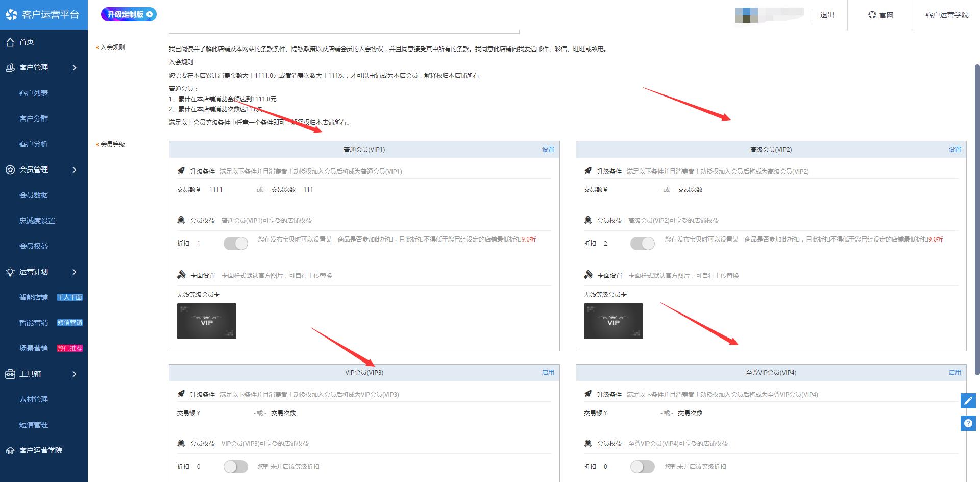Screen dimensions: 980x482
Task: Click the 首页 home icon in sidebar
Action: pyautogui.click(x=10, y=42)
